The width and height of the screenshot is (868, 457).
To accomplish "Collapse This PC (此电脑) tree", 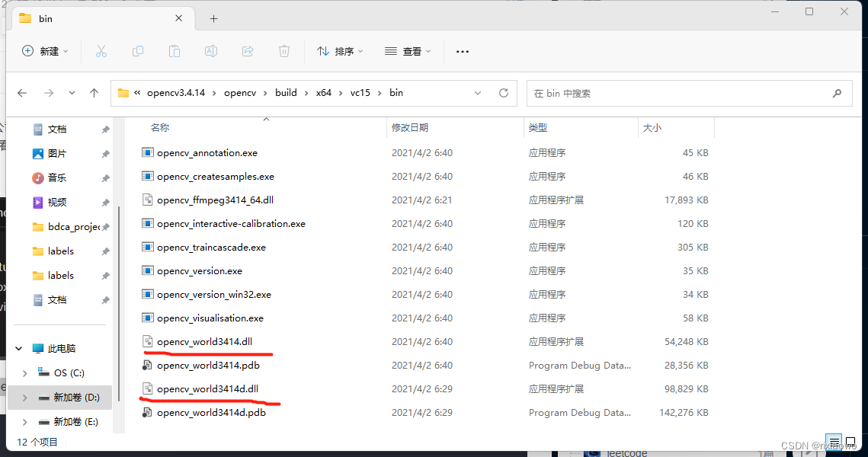I will click(x=19, y=349).
